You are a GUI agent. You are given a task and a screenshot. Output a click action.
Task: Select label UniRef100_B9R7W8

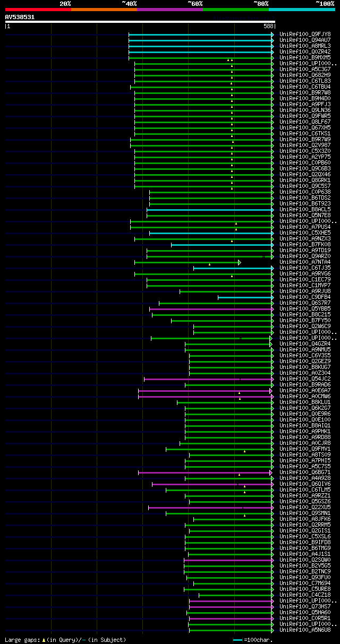coord(305,92)
